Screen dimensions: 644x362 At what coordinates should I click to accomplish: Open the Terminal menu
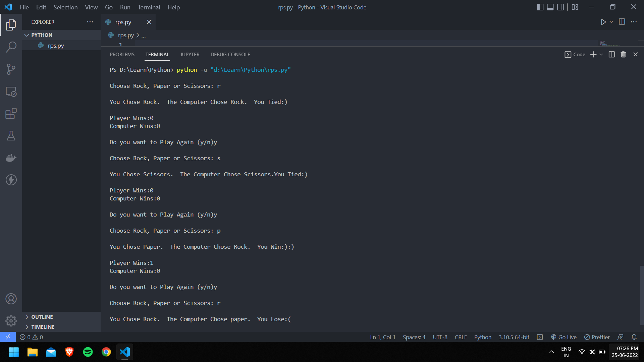(x=149, y=7)
